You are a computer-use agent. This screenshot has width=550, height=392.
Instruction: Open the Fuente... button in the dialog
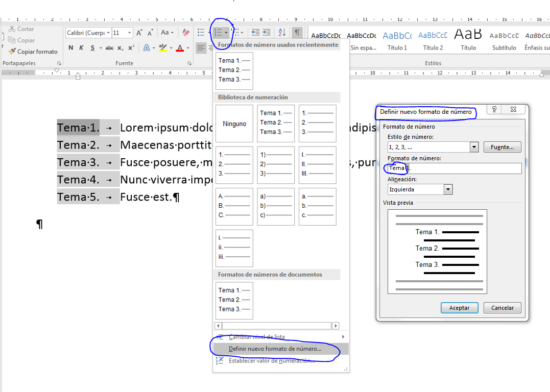point(503,146)
